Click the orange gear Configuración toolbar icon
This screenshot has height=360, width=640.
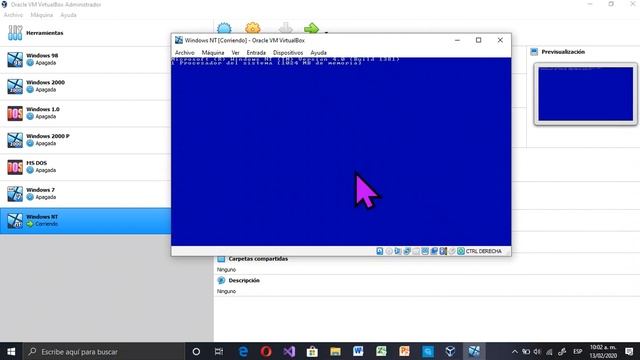click(253, 28)
